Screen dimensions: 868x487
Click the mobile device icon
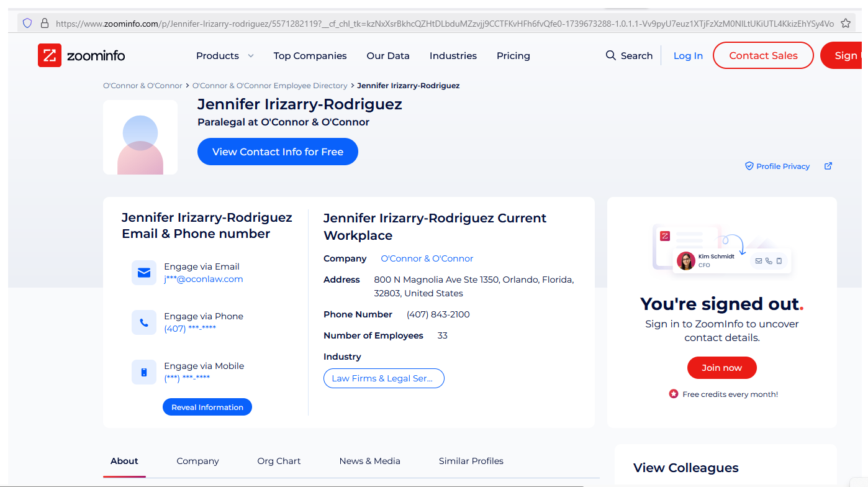click(144, 372)
